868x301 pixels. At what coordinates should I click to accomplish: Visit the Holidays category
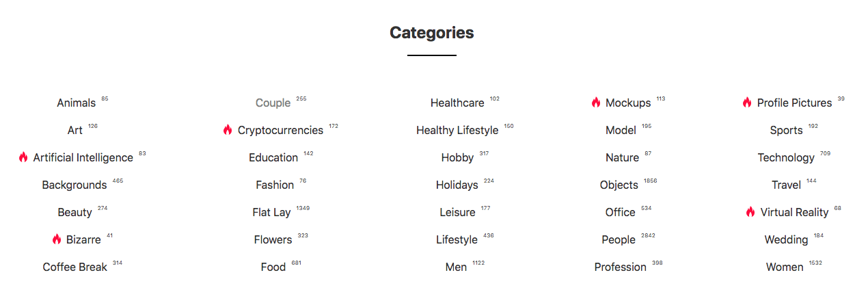tap(457, 185)
